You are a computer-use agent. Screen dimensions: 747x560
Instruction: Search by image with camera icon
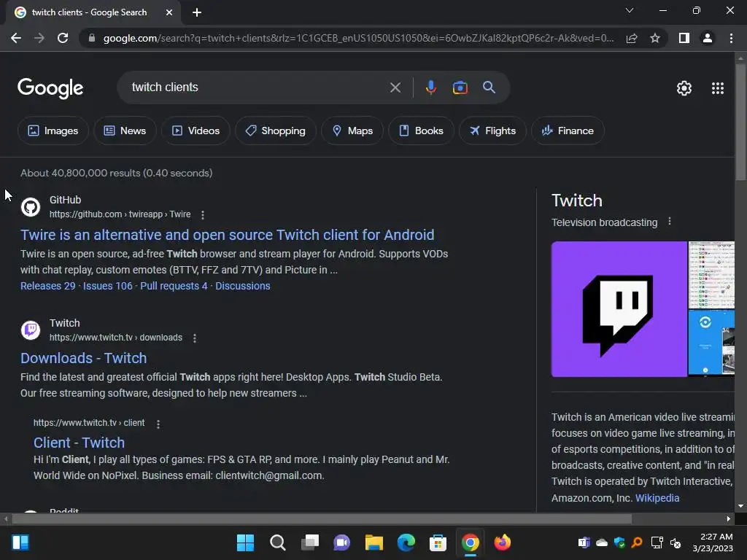pos(460,87)
